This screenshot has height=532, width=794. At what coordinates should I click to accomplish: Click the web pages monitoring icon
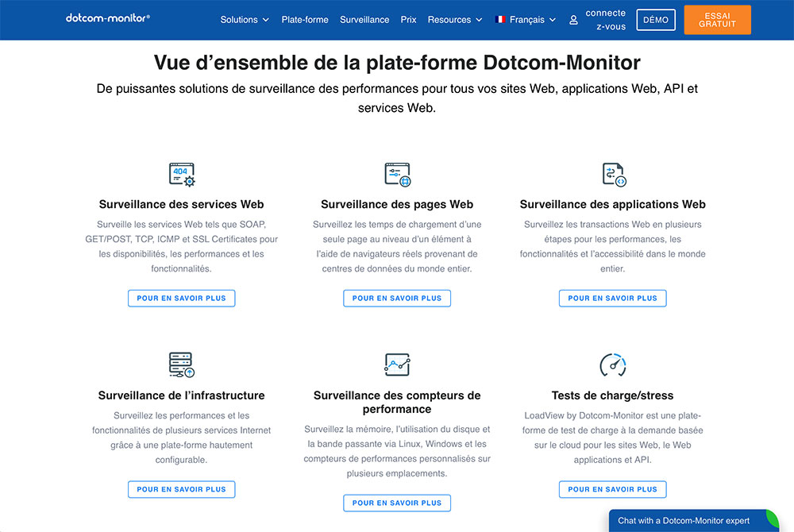coord(398,175)
